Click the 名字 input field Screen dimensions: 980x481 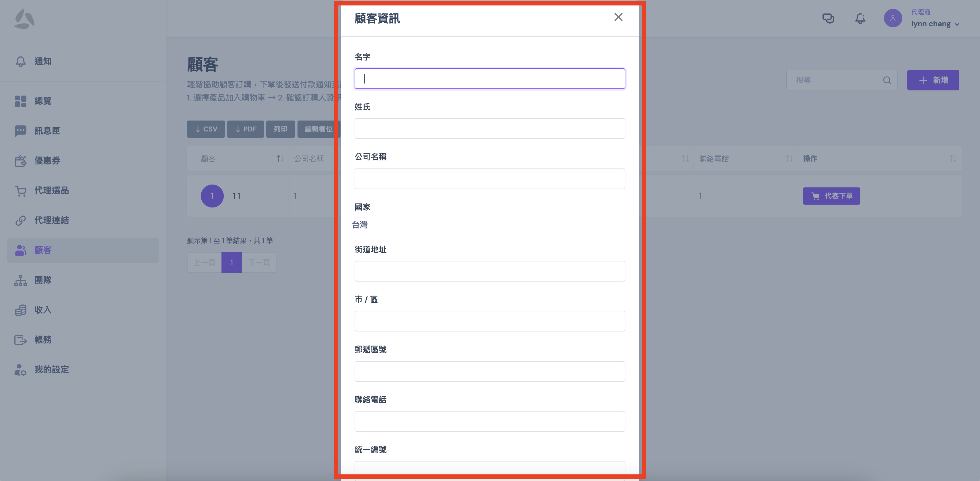point(489,79)
